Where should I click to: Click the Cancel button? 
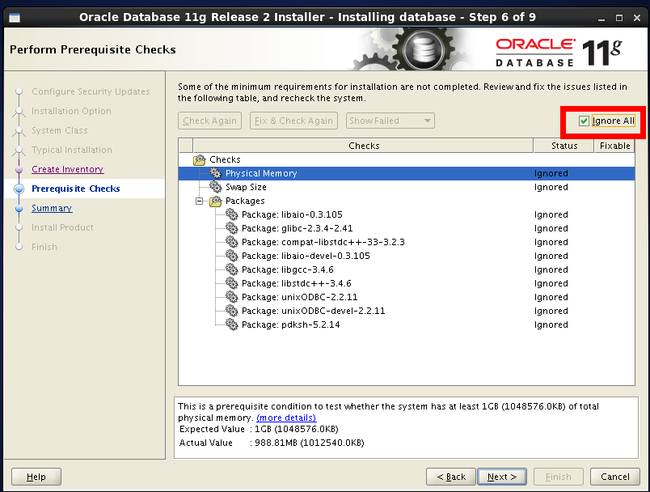(615, 477)
